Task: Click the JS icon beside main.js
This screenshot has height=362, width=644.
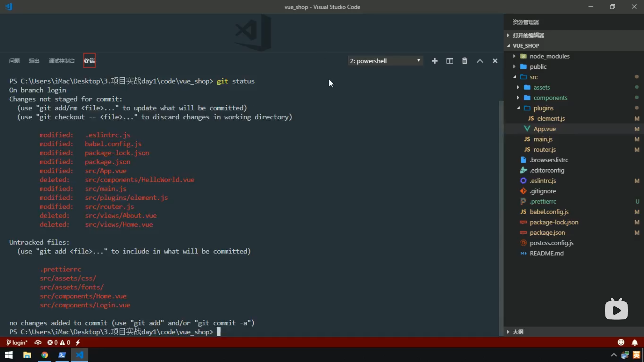Action: point(527,139)
